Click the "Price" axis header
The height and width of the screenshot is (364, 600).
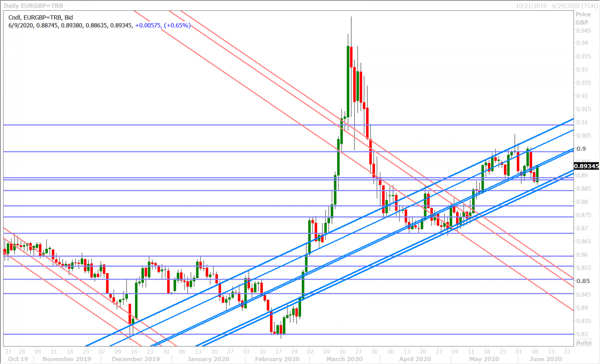[x=583, y=14]
